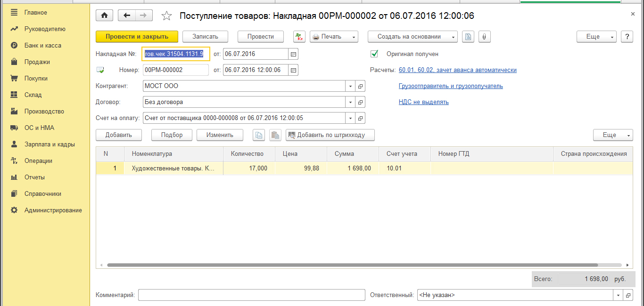Click the Комментарий input field
The image size is (644, 306).
pos(251,295)
